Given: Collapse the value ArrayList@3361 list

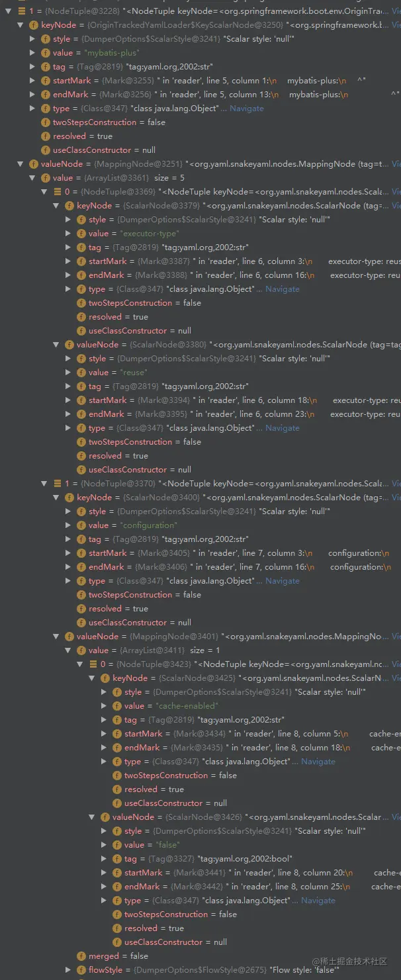Looking at the screenshot, I should [x=32, y=178].
